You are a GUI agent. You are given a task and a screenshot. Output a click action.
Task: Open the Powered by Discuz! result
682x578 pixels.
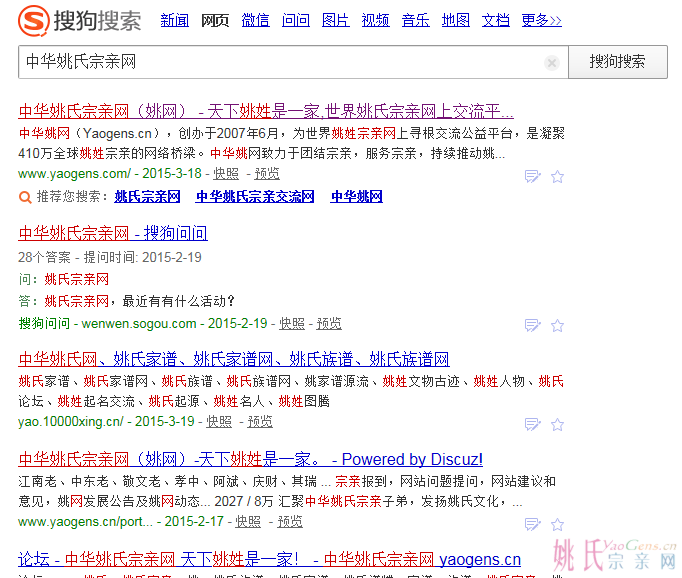251,459
